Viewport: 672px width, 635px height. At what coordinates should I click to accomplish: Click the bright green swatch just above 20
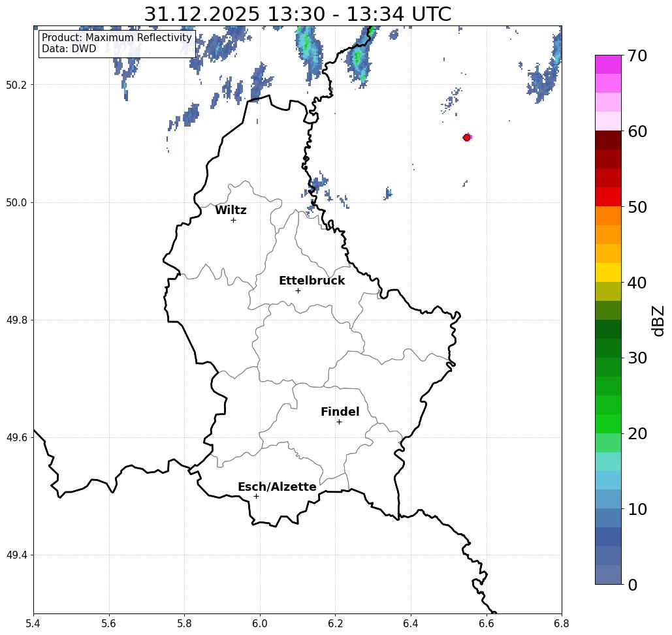click(608, 424)
